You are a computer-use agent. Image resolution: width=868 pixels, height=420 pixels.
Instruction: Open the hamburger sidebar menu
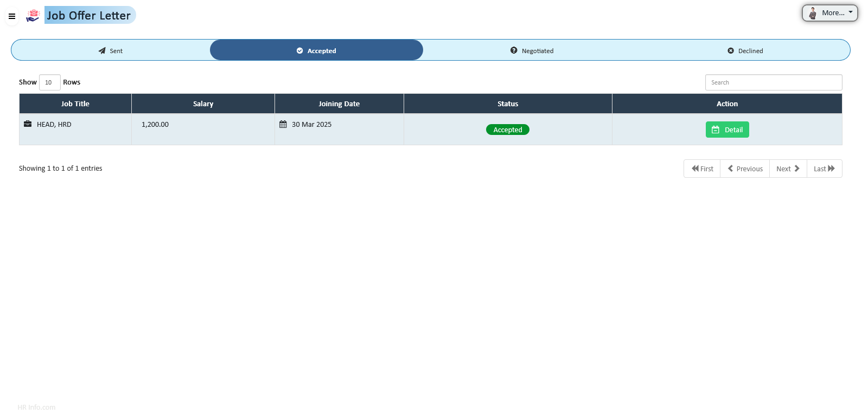point(12,16)
